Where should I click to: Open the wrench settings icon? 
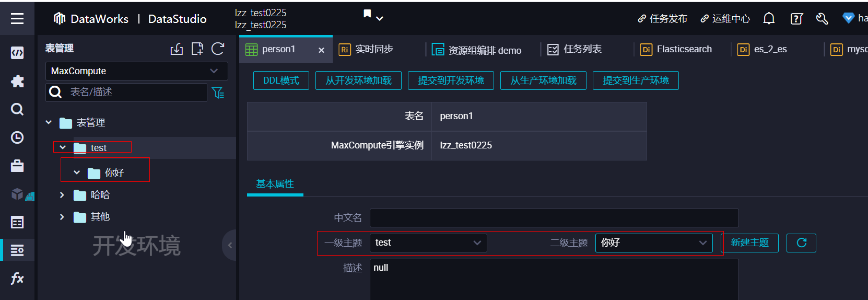(822, 19)
